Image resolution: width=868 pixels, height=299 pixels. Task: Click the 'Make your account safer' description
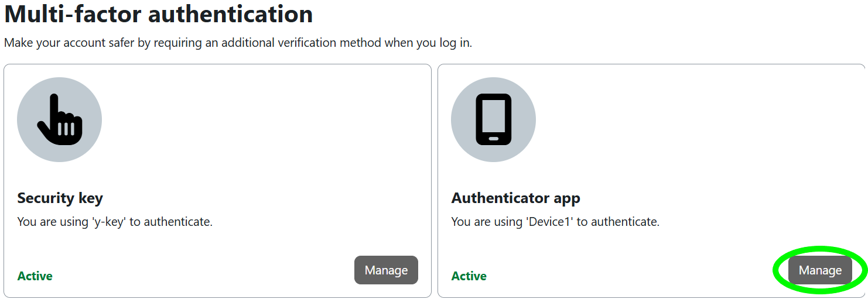tap(70, 43)
